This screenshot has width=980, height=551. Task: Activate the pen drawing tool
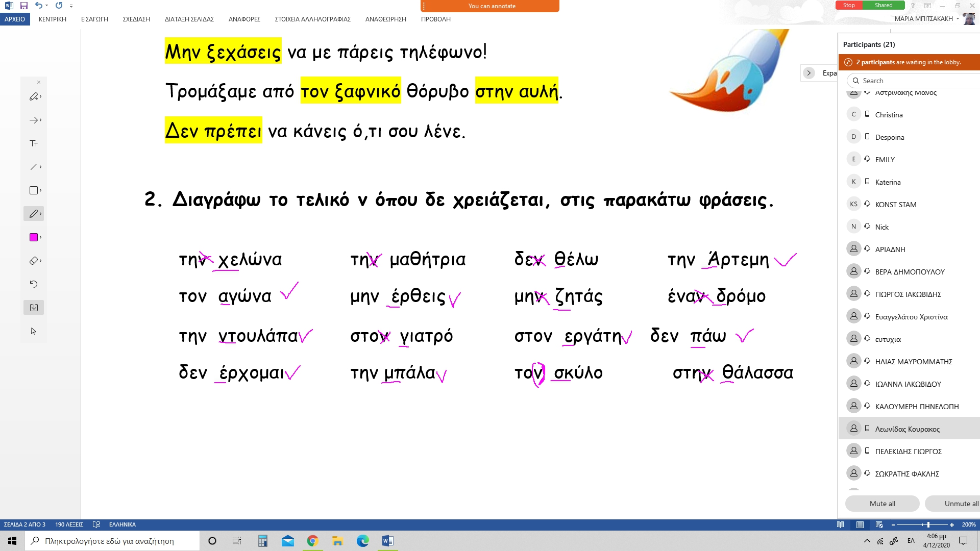click(34, 214)
